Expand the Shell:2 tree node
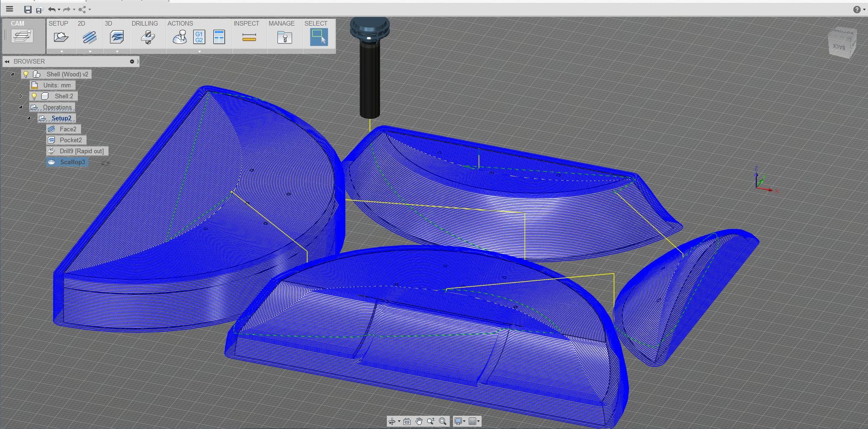This screenshot has height=429, width=868. tap(21, 96)
